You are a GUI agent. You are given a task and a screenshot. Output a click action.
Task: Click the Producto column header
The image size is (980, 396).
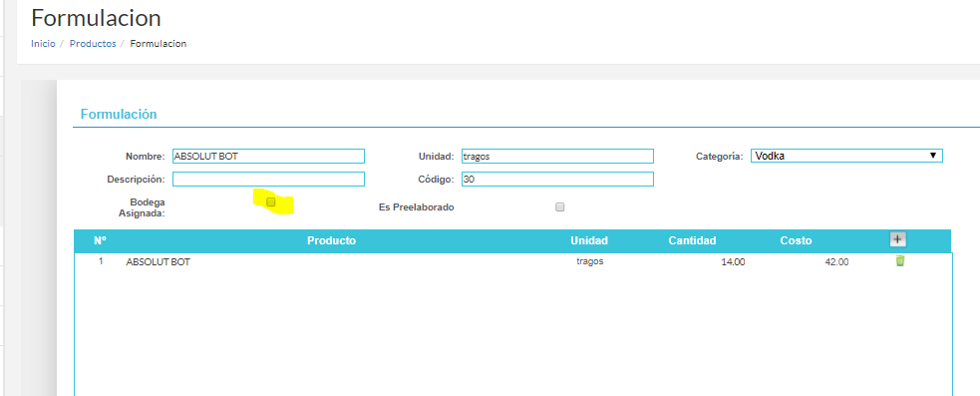331,240
